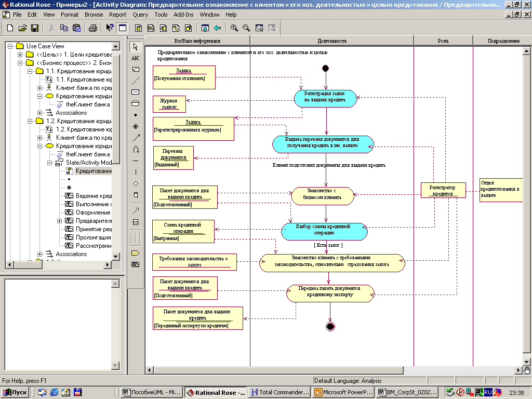Switch to Microsoft PowerPoint taskbar button
Viewport: 532px width, 399px height.
[x=343, y=392]
